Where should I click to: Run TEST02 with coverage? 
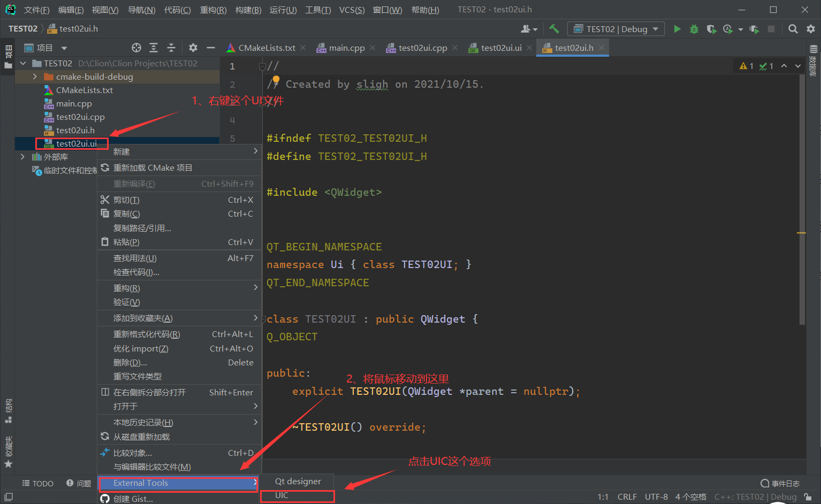coord(712,28)
